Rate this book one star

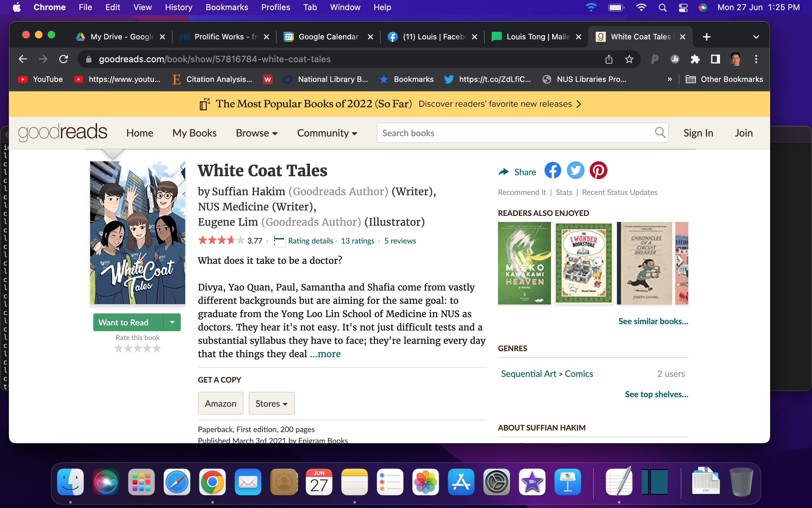tap(118, 348)
